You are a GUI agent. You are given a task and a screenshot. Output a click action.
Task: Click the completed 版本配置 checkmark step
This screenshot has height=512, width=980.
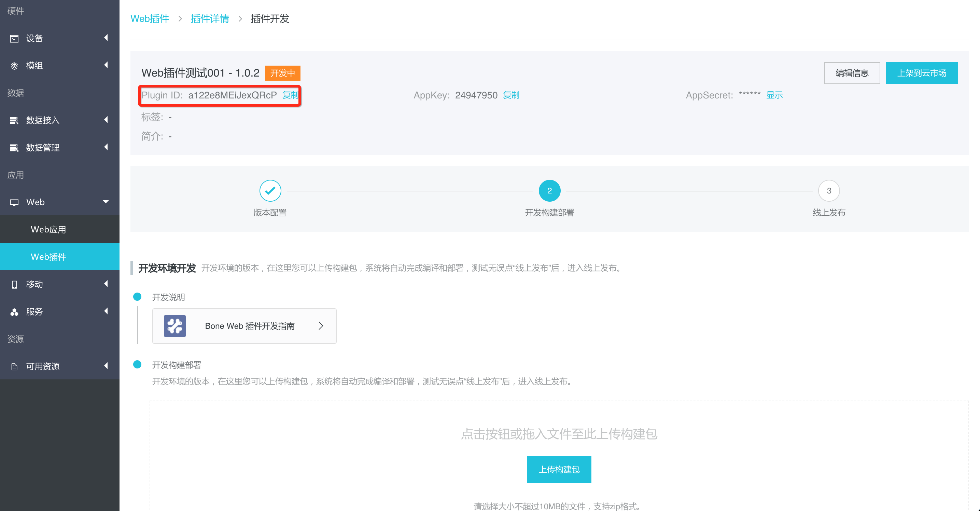270,191
